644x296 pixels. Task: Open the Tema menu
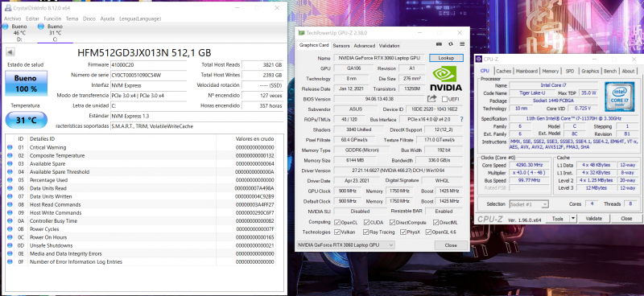72,18
